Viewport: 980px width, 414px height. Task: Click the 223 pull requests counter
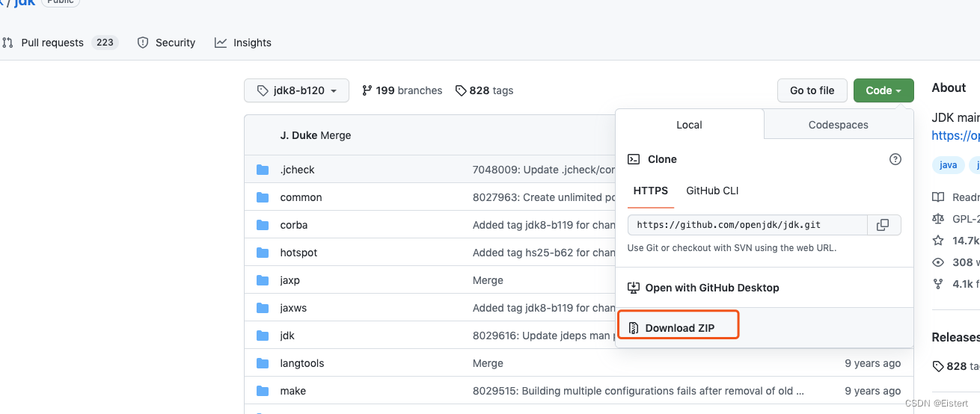coord(105,43)
